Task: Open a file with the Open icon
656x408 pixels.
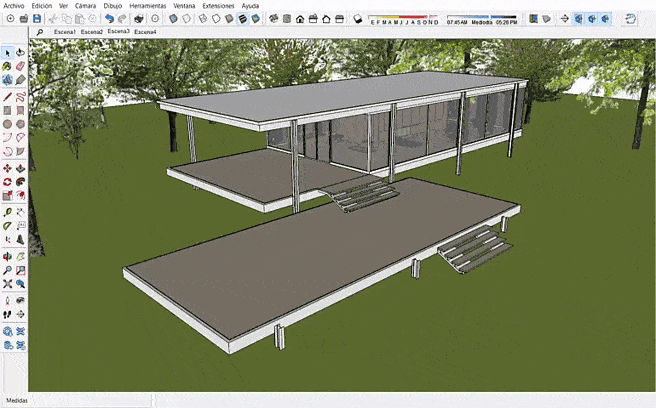Action: (24, 18)
